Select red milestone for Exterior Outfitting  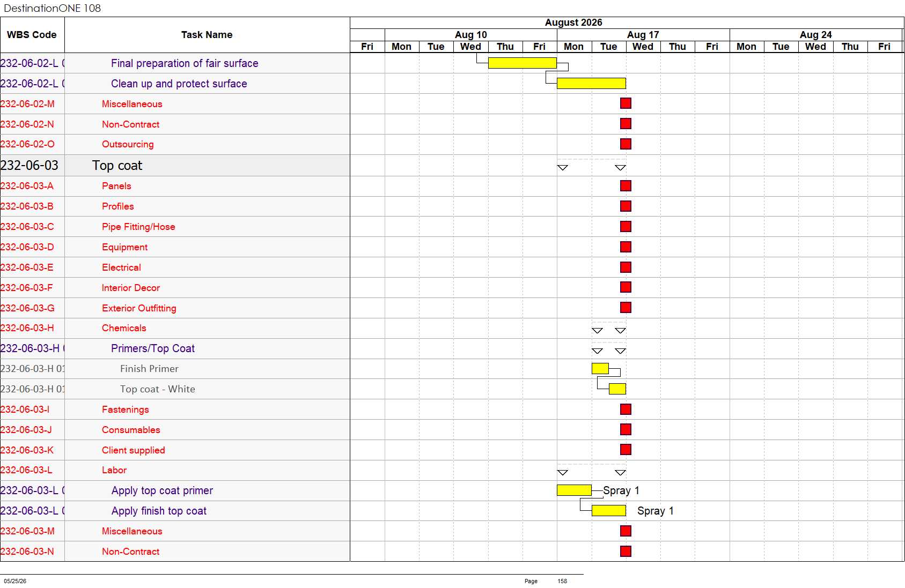pyautogui.click(x=626, y=308)
